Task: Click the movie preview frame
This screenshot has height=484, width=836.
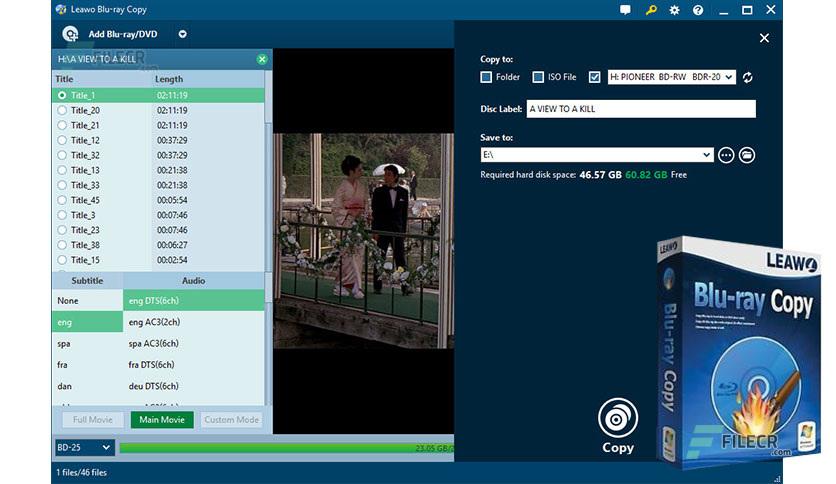Action: pos(364,241)
